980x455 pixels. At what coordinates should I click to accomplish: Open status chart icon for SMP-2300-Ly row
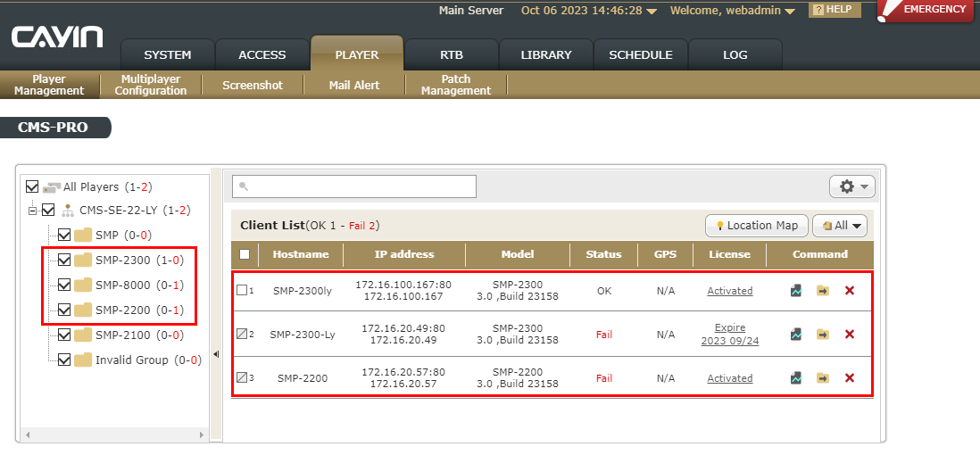(795, 335)
